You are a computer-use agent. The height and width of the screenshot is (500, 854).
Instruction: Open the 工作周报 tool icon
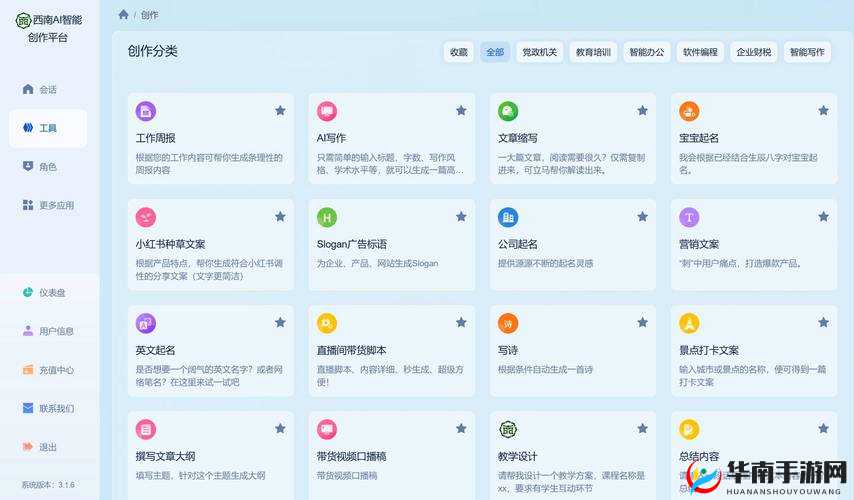click(145, 111)
